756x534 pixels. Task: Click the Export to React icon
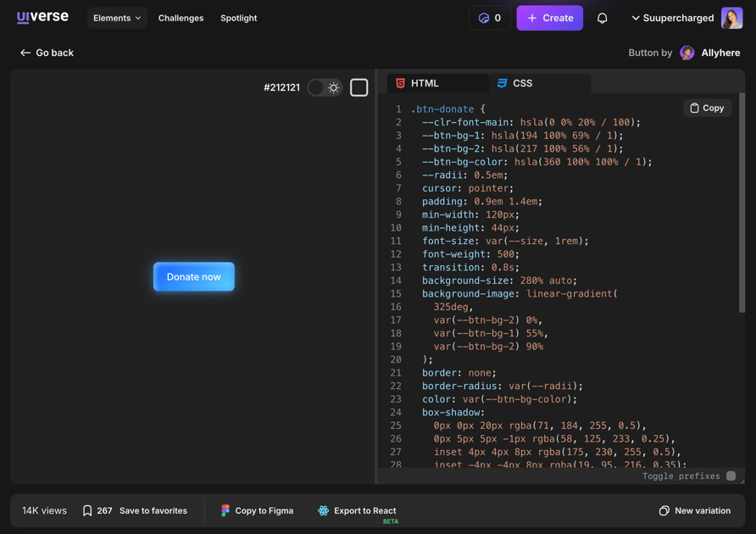(322, 510)
